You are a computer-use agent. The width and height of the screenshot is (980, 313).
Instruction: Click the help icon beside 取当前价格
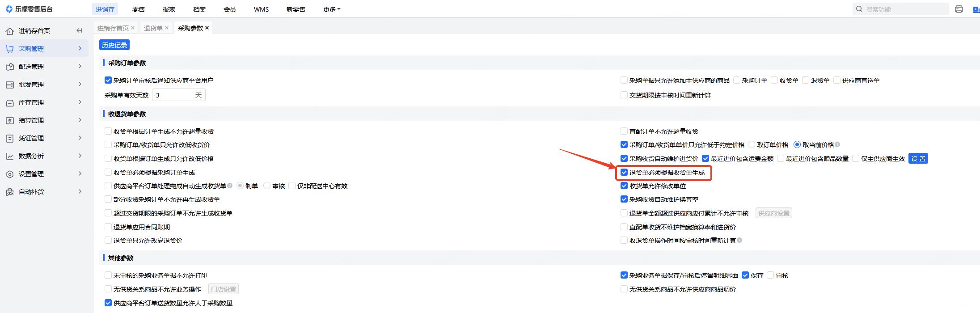click(837, 144)
